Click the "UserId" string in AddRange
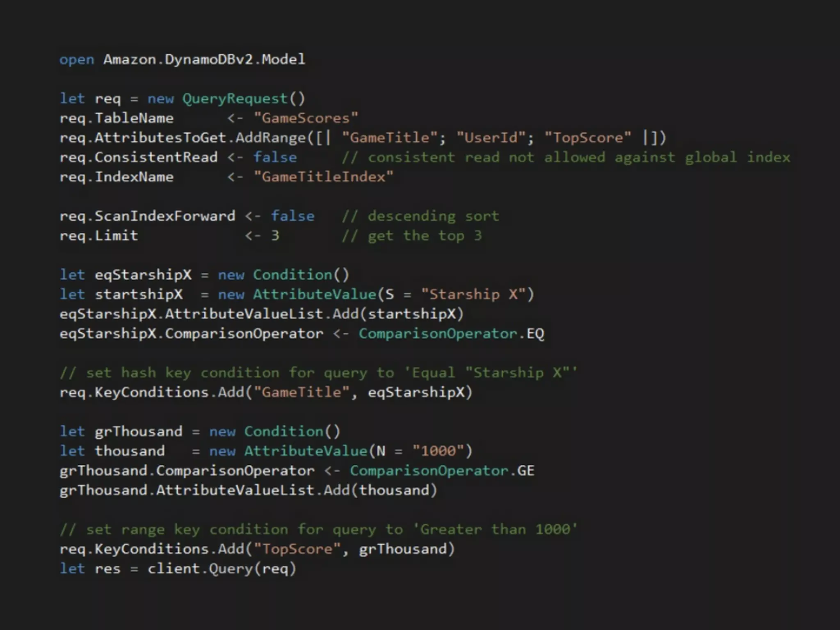840x630 pixels. click(491, 137)
